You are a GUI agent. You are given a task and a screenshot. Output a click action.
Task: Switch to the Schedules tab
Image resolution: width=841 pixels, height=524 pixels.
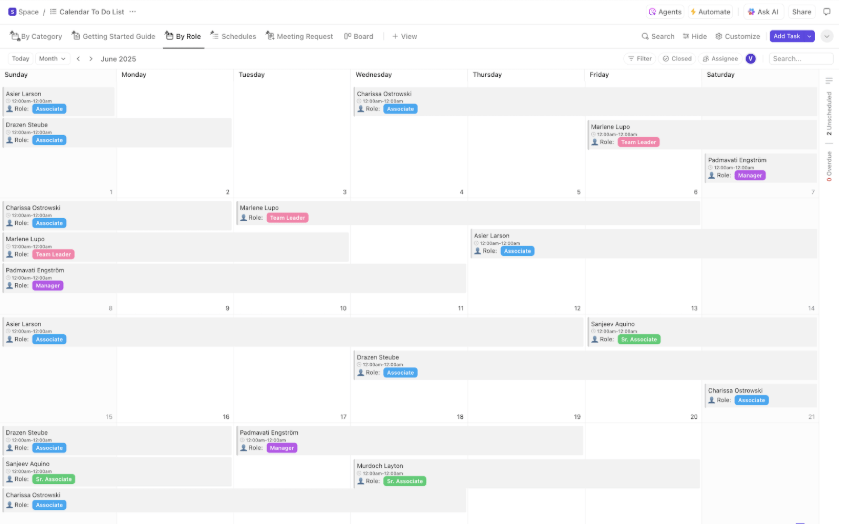point(233,36)
